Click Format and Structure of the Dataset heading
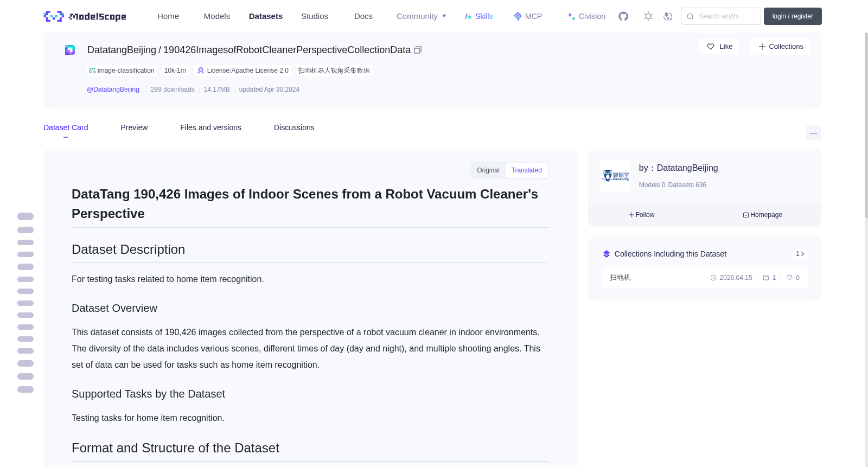 (x=175, y=448)
